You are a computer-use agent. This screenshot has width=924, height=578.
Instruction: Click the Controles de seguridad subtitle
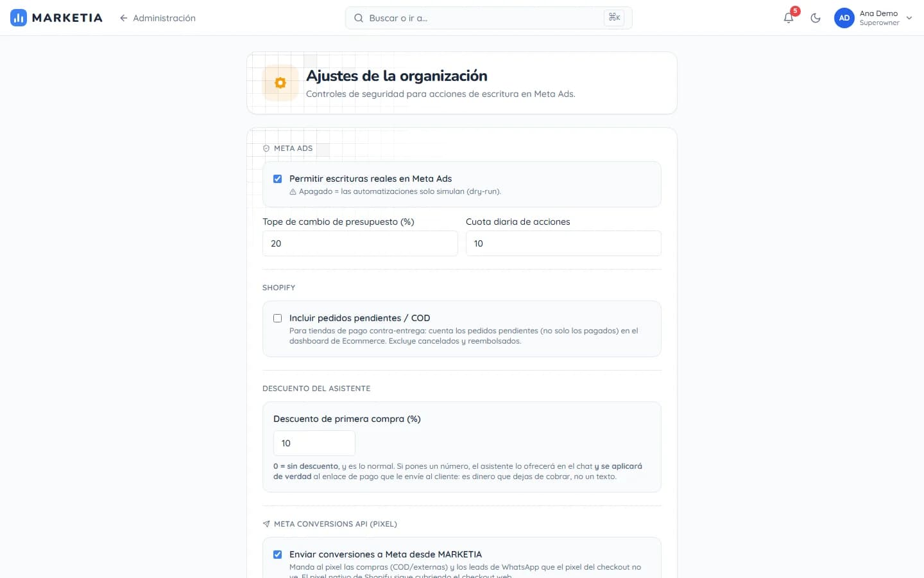point(441,94)
